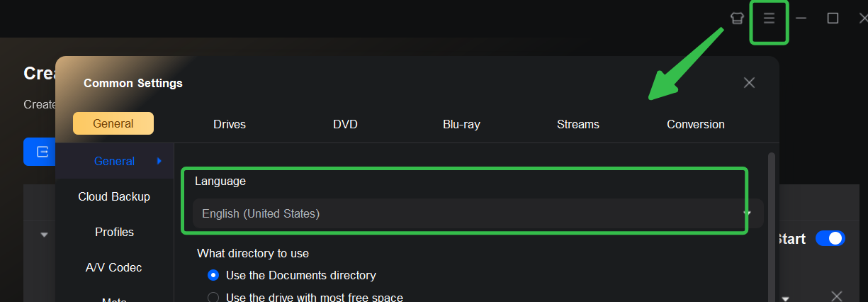
Task: Click the blue button icon behind dialog
Action: [40, 152]
